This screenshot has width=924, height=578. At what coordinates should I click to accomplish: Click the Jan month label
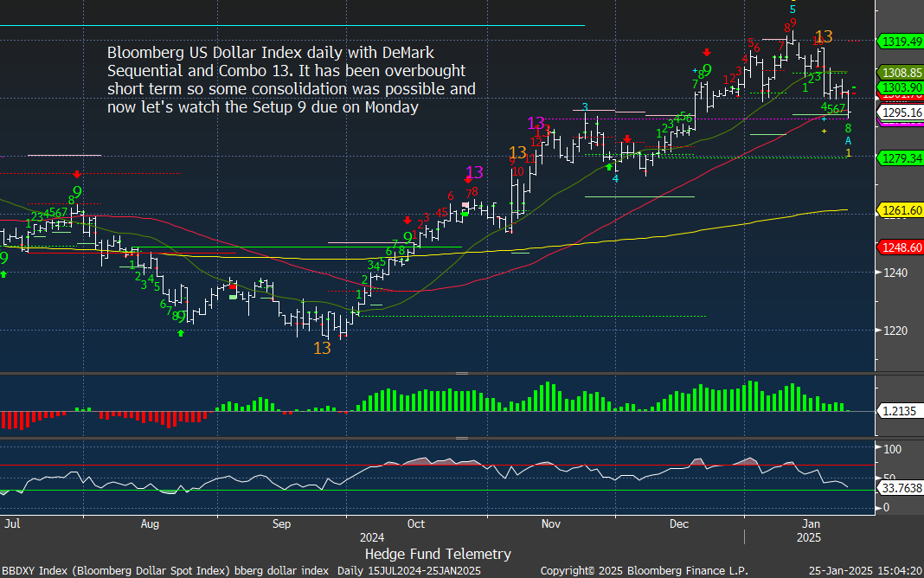point(811,523)
